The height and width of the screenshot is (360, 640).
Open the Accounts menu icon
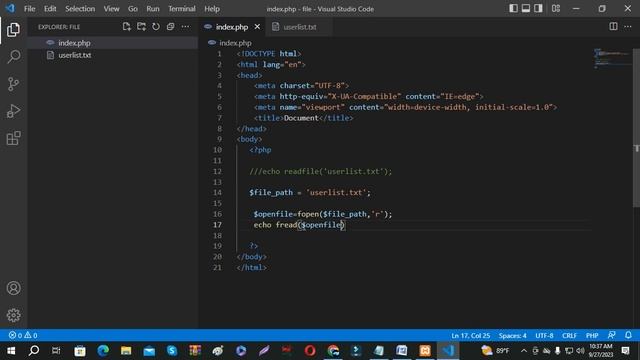point(13,288)
